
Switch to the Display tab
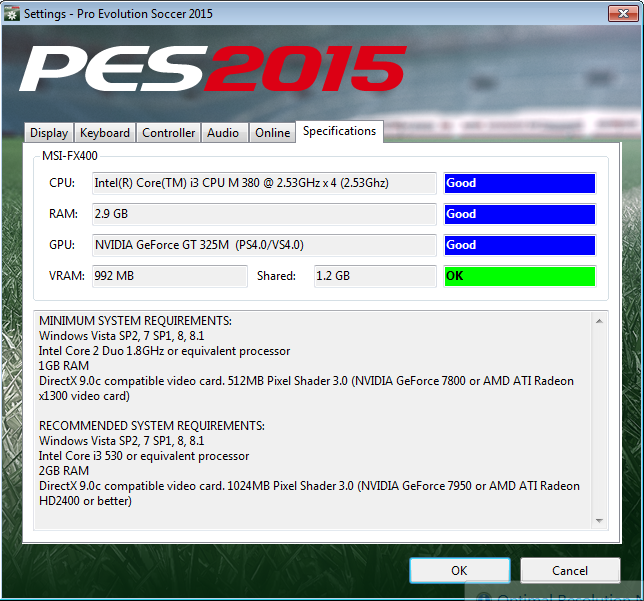(x=49, y=133)
